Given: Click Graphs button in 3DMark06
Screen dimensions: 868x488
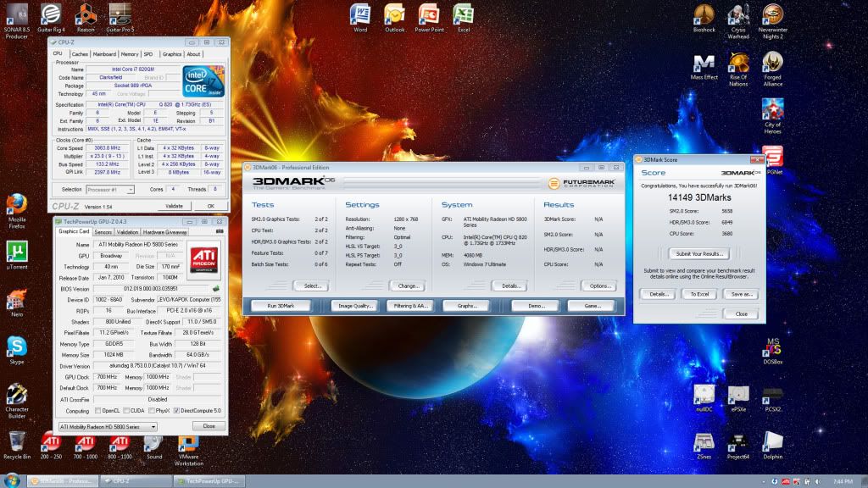Looking at the screenshot, I should 467,305.
